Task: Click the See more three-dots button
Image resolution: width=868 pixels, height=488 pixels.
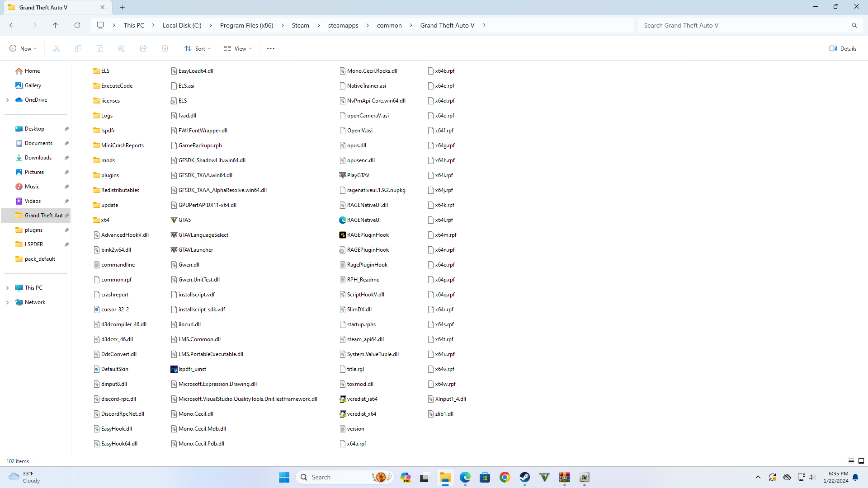Action: point(270,48)
